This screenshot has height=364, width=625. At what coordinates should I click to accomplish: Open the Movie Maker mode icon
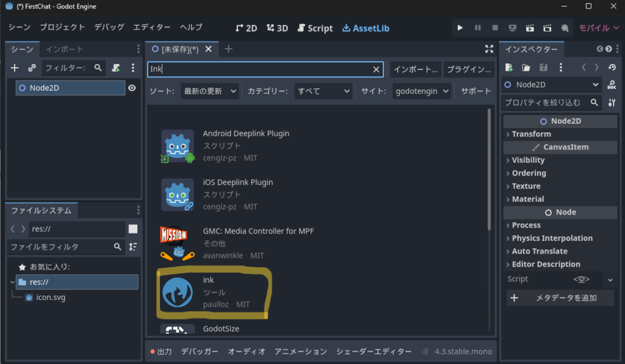(x=565, y=28)
